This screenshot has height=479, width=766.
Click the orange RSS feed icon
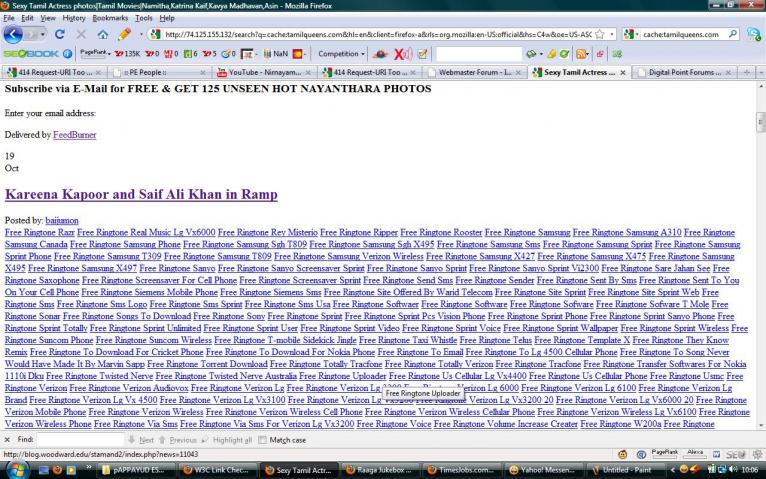pos(580,54)
